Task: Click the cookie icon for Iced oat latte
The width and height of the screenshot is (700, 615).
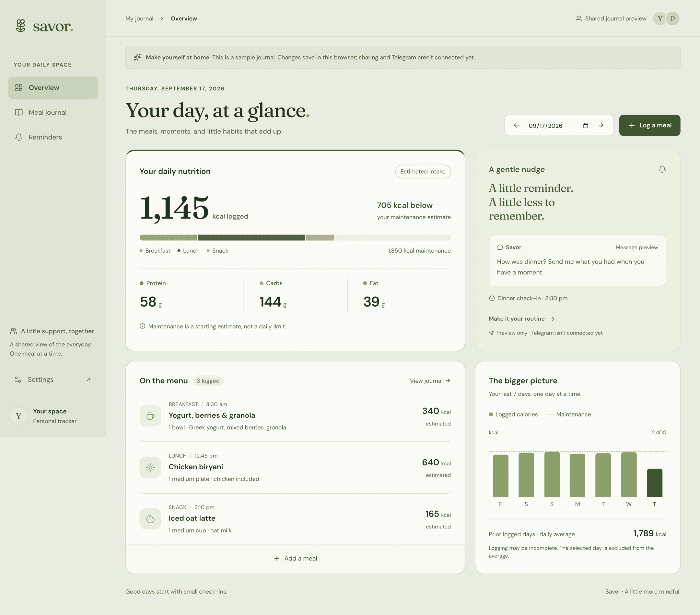Action: click(x=150, y=519)
